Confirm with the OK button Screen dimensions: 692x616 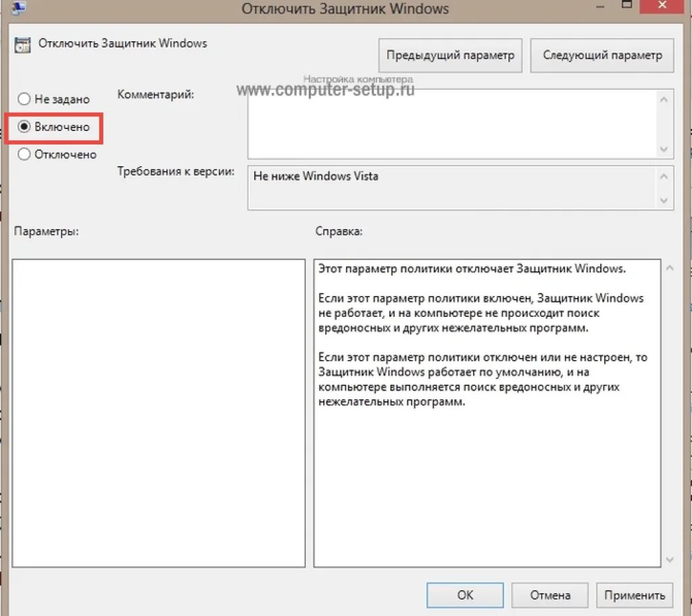coord(465,595)
